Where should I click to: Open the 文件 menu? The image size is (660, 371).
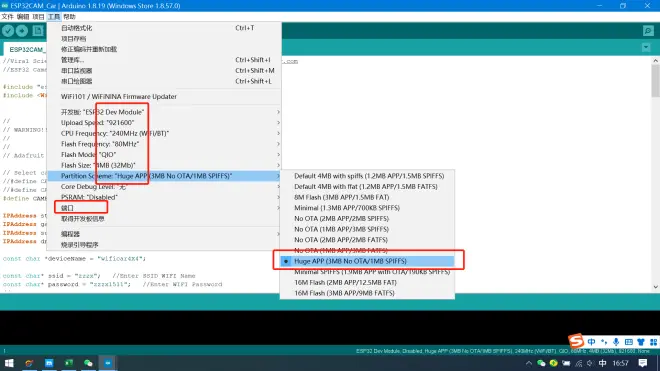point(7,17)
